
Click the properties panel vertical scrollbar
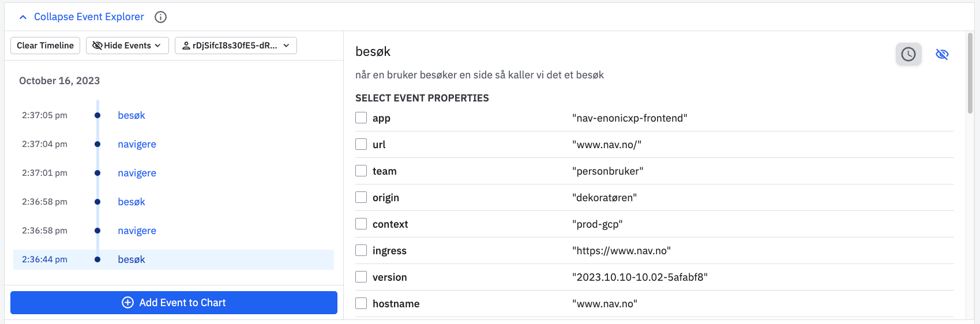(970, 73)
